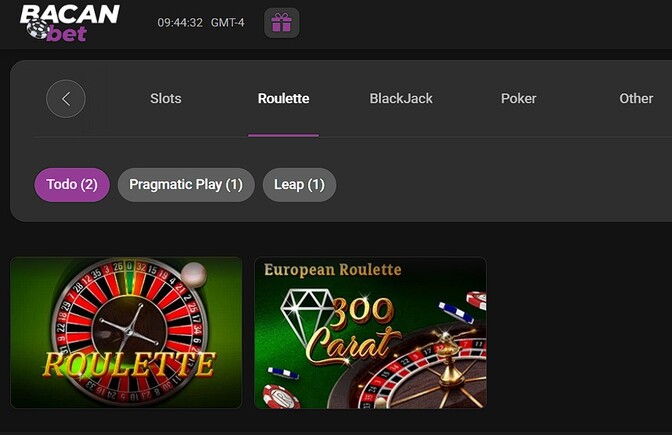Click the GMT-4 timezone label
The height and width of the screenshot is (435, 672).
click(228, 23)
